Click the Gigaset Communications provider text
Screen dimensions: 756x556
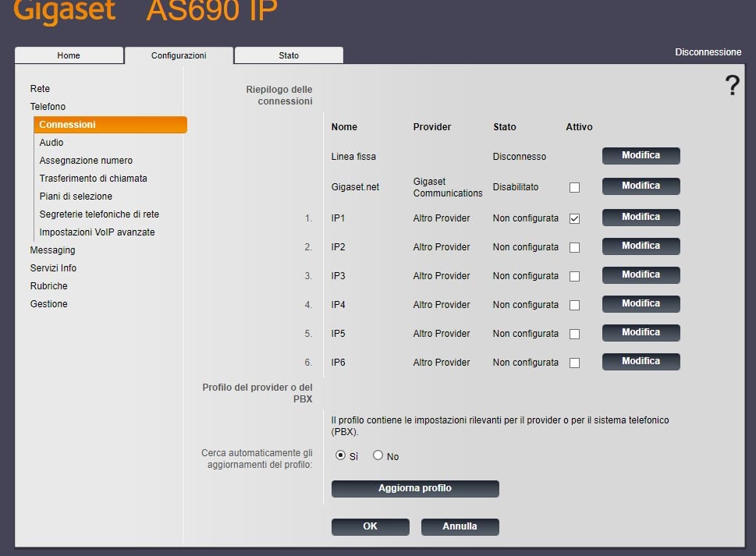pyautogui.click(x=447, y=187)
